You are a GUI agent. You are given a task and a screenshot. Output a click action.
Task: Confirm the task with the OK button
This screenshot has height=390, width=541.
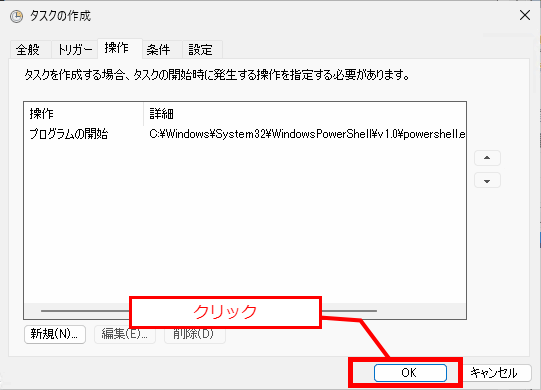tap(410, 373)
